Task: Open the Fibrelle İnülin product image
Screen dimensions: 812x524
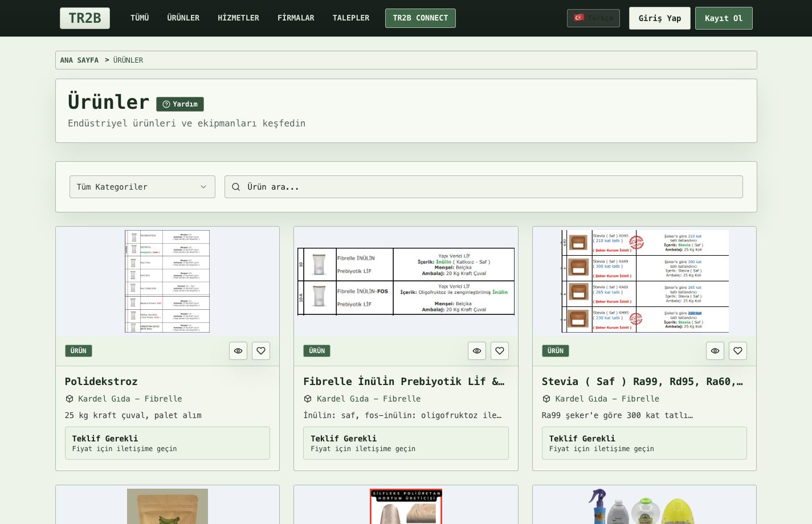Action: point(406,281)
